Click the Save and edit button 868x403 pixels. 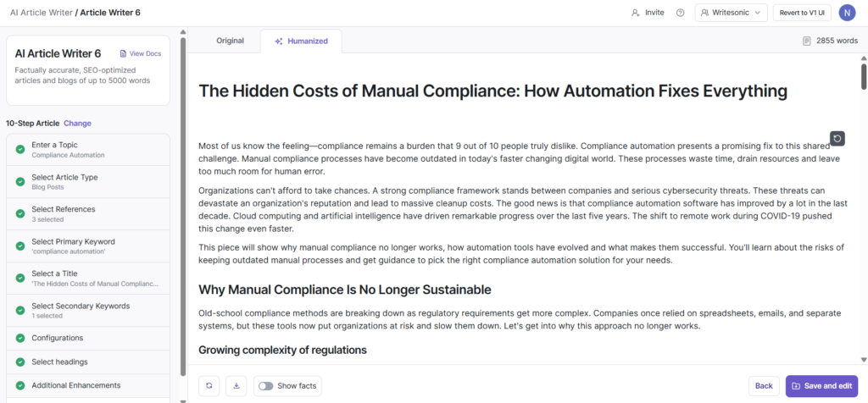(821, 386)
